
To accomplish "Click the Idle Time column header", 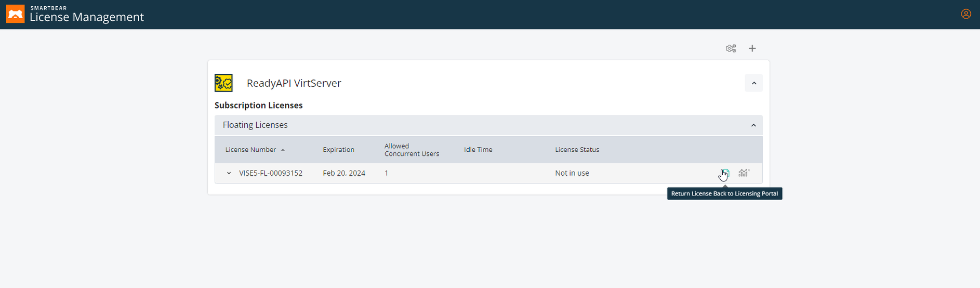I will [x=478, y=150].
